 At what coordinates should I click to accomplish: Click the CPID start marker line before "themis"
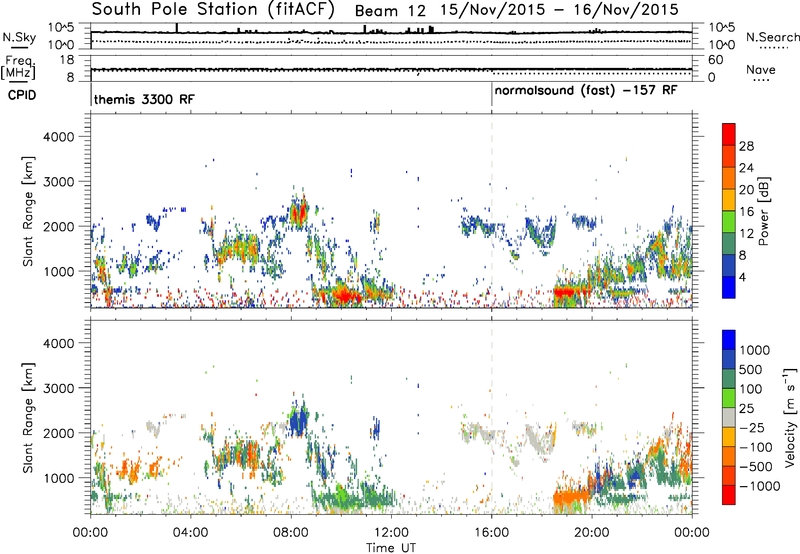click(91, 95)
